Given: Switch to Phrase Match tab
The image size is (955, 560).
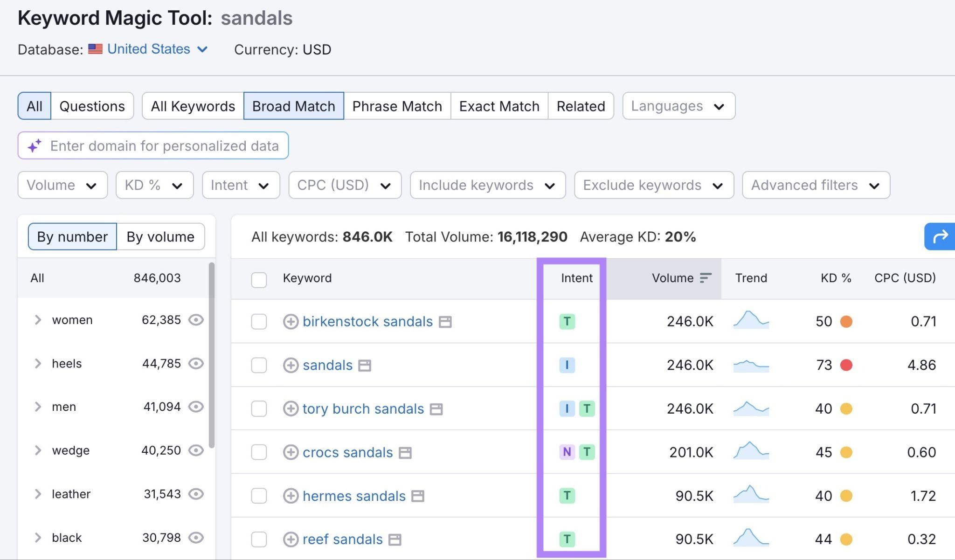Looking at the screenshot, I should click(x=397, y=106).
